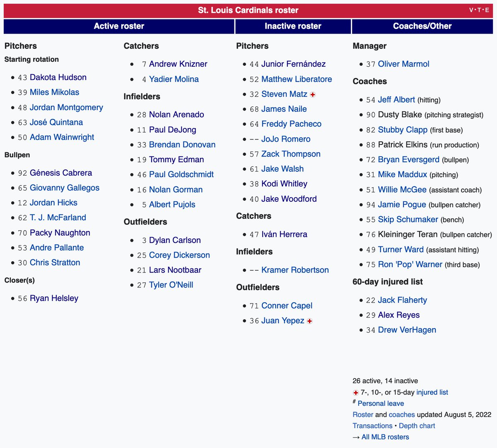Image resolution: width=497 pixels, height=448 pixels.
Task: Click hitting coach Jeff Albert
Action: 396,100
